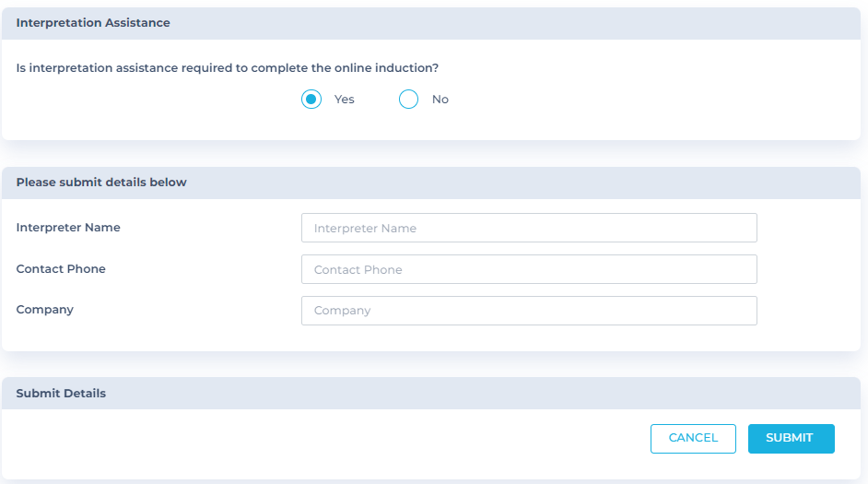Click the Submit Details section header
Screen dimensions: 868x484
coord(61,393)
